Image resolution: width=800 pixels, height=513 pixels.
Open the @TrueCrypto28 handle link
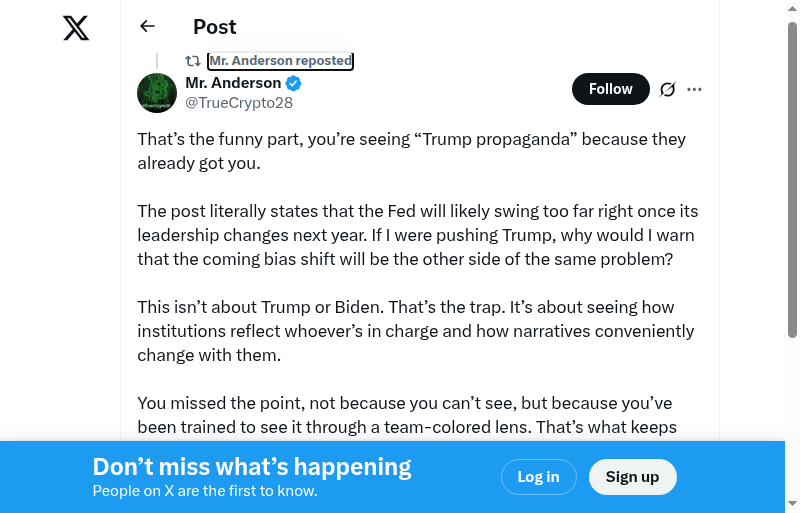[x=239, y=103]
